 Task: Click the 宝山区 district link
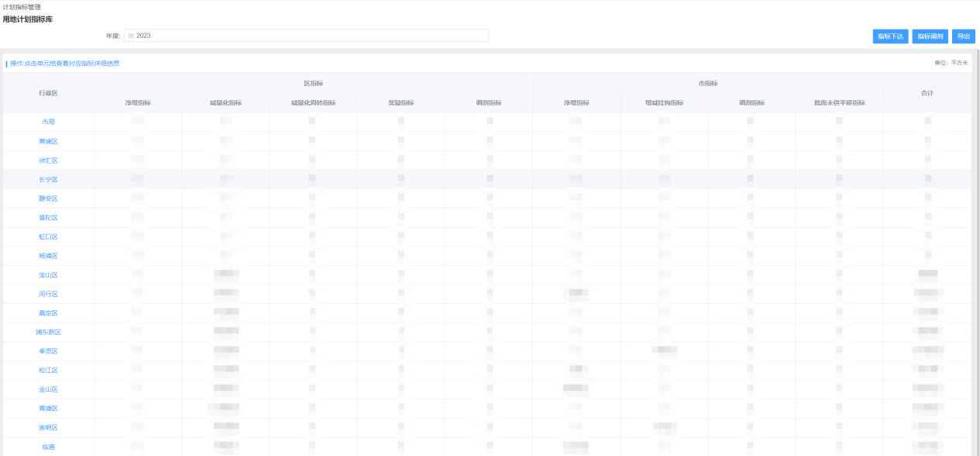click(48, 275)
